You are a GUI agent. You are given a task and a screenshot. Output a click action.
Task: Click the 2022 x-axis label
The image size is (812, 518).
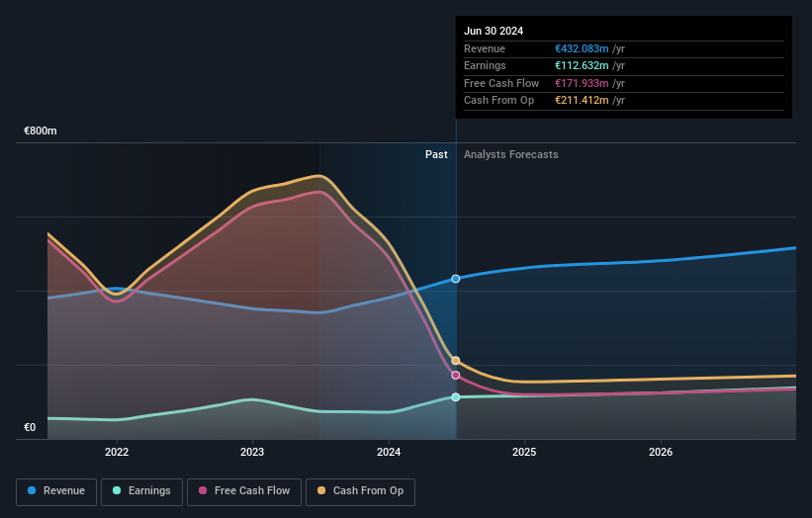point(117,452)
